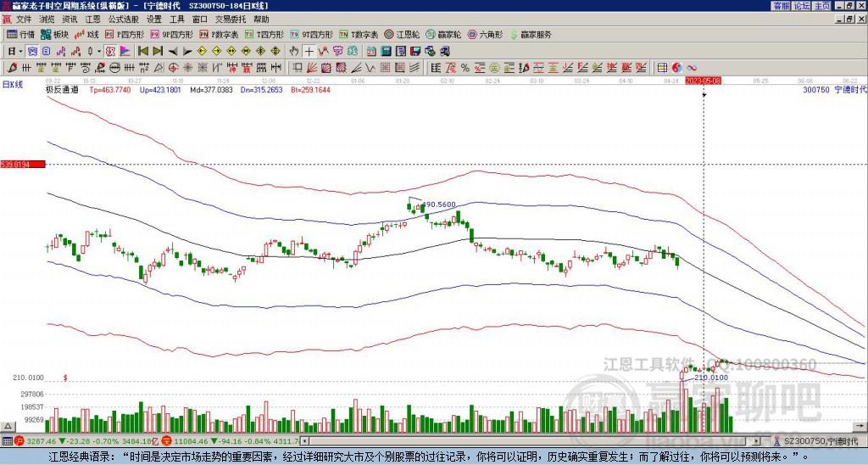Select the red pencil drawing tool

(12, 68)
